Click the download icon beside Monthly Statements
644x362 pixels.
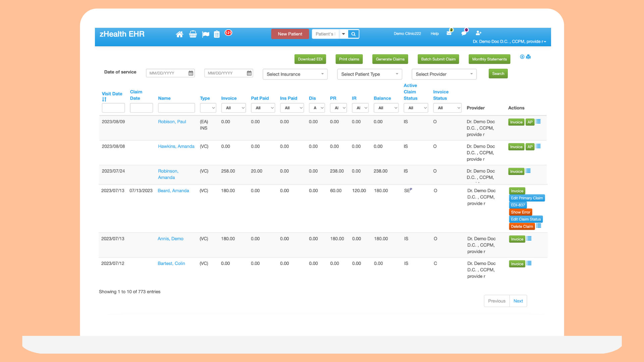[522, 57]
